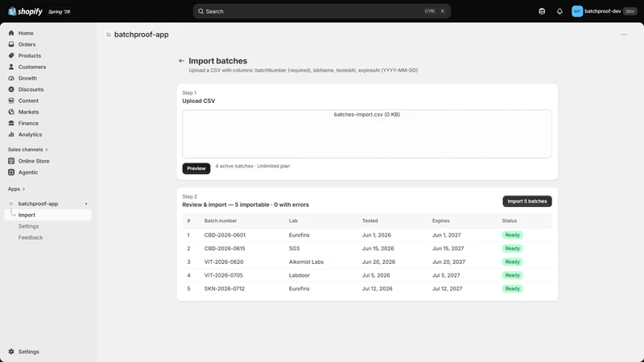Click the batchproof-dev account avatar

point(577,11)
